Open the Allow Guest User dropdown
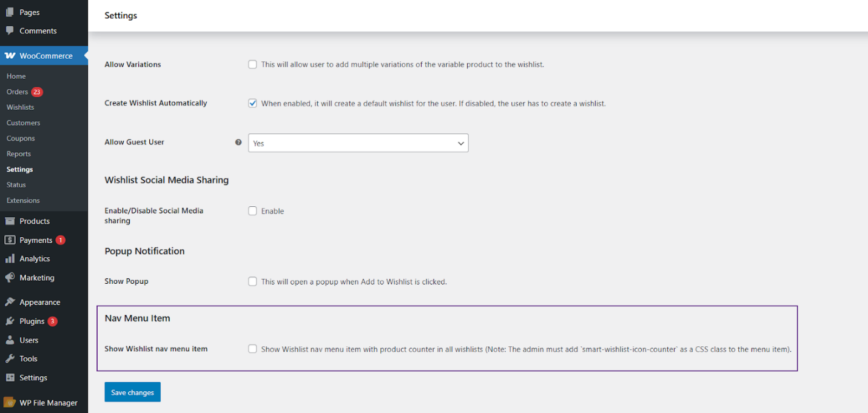 [x=358, y=143]
